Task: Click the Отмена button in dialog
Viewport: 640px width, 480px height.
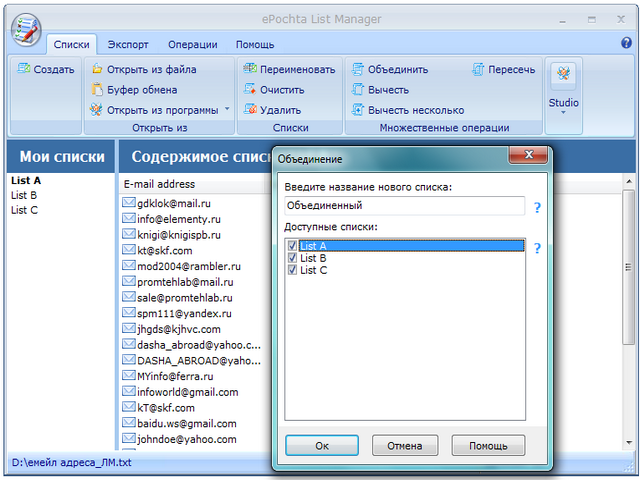Action: tap(405, 445)
